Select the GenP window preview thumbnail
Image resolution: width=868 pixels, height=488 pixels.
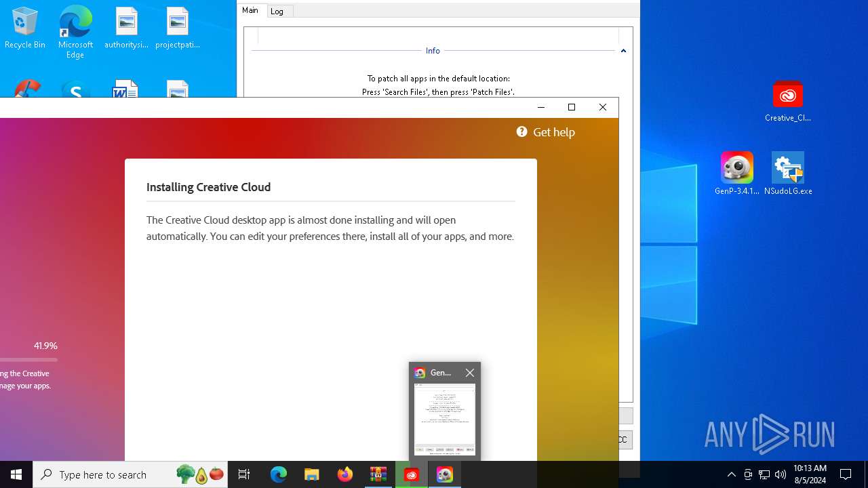point(445,419)
